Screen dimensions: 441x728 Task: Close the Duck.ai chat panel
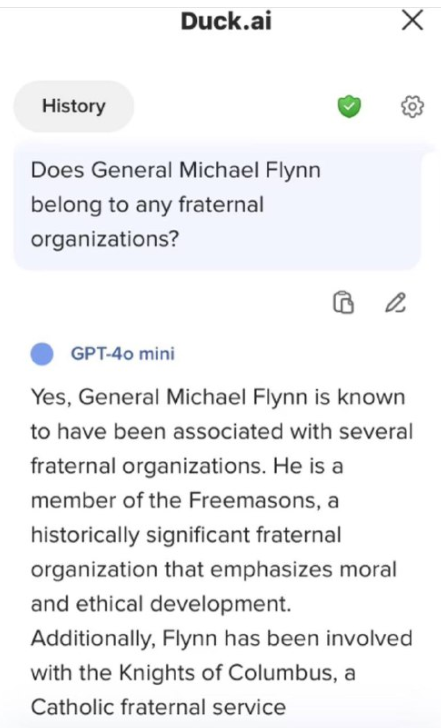point(412,20)
